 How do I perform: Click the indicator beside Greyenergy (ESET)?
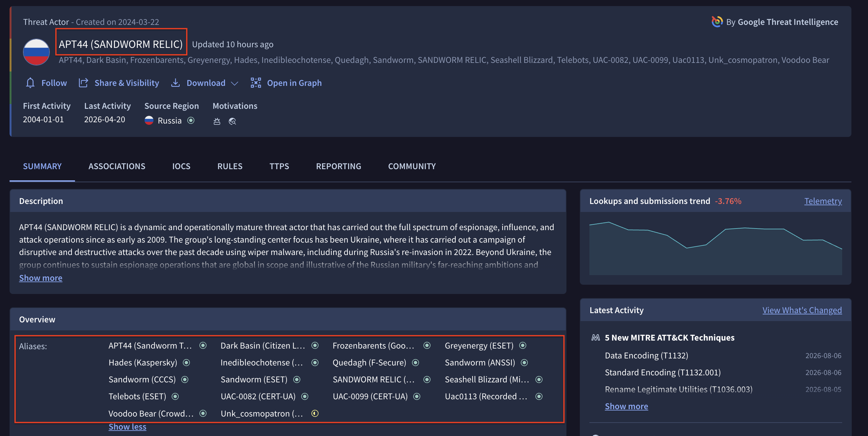click(523, 346)
